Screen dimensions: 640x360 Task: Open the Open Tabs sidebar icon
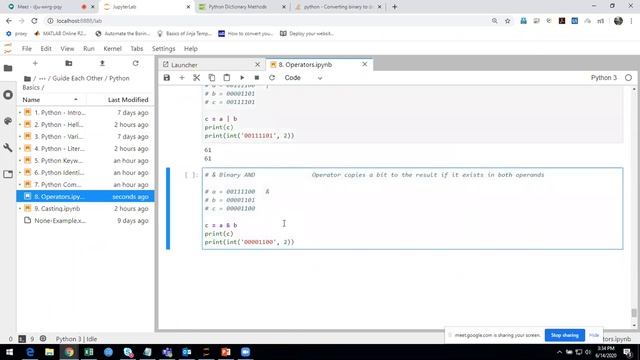tap(8, 174)
